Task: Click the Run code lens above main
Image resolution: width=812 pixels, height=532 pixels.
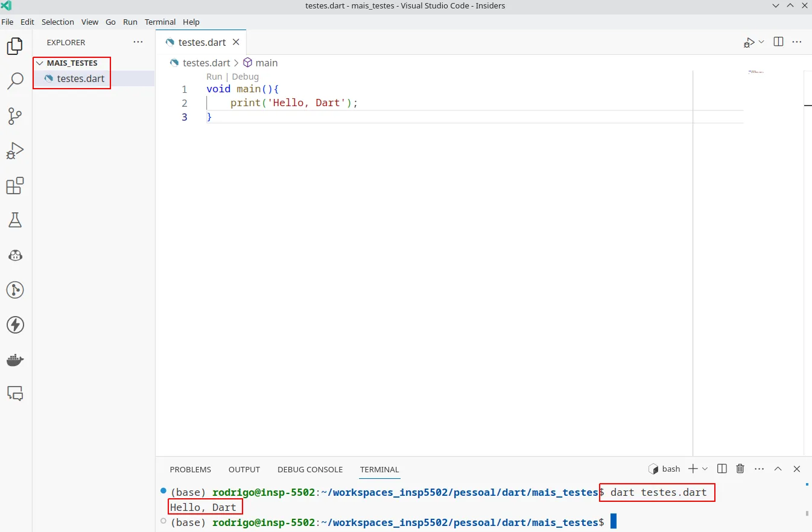Action: click(214, 77)
